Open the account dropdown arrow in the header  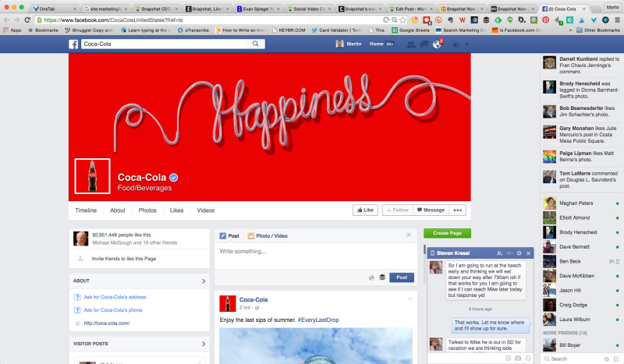466,44
